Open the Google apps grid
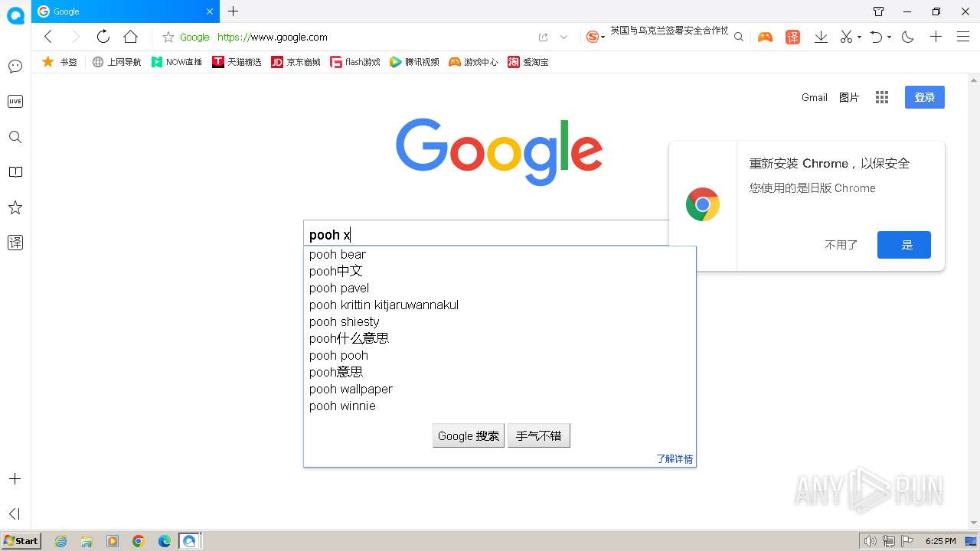Image resolution: width=980 pixels, height=551 pixels. 882,97
